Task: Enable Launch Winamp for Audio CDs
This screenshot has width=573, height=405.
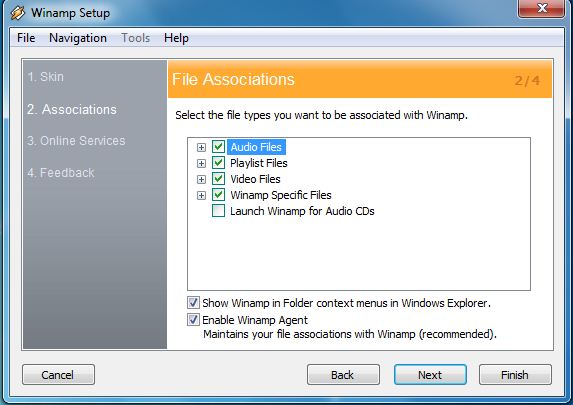Action: 219,211
